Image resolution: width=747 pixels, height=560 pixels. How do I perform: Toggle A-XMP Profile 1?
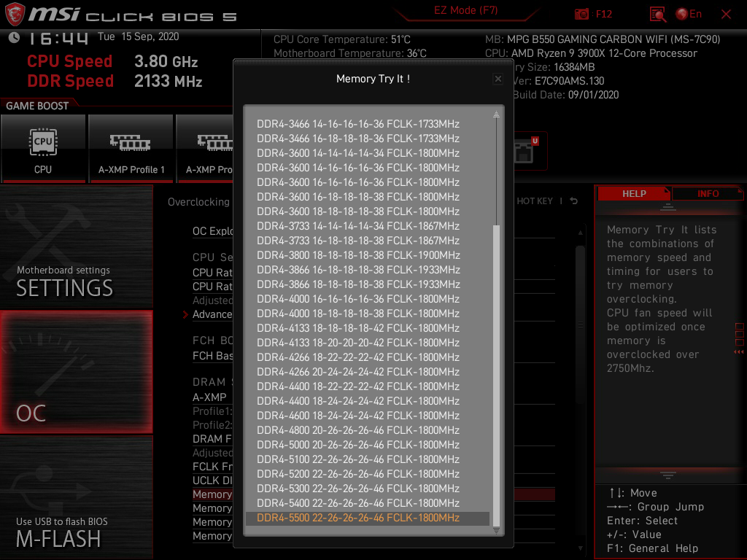tap(131, 149)
